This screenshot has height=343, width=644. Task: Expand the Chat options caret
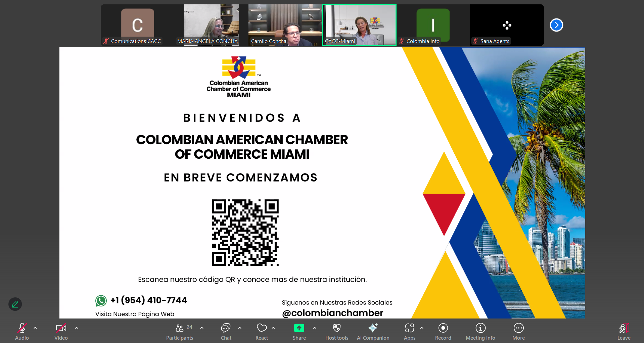point(240,328)
